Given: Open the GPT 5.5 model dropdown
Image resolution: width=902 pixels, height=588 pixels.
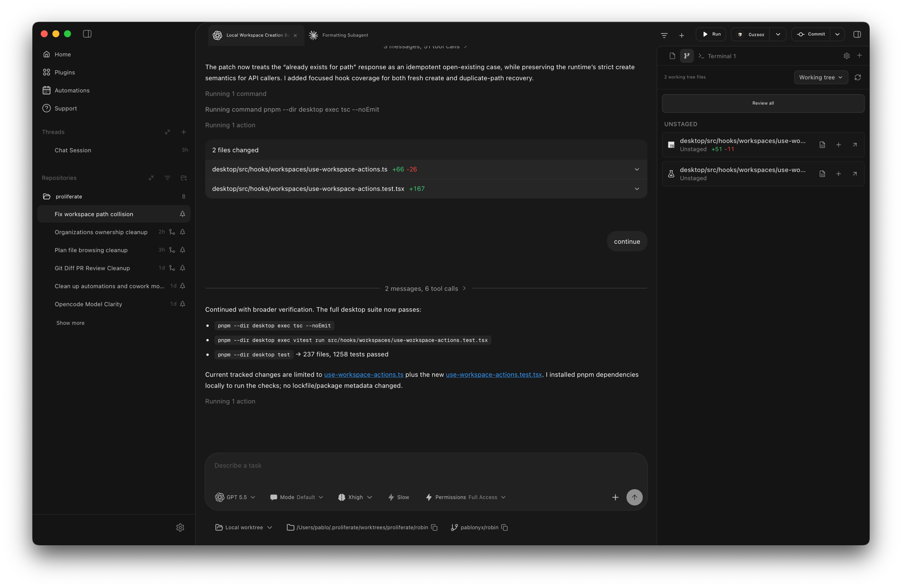Looking at the screenshot, I should 235,497.
